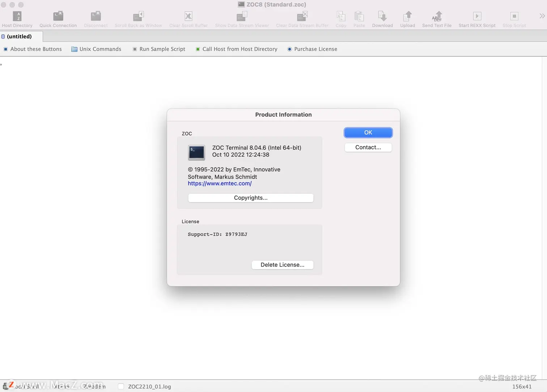This screenshot has height=392, width=547.
Task: Click the Contact... button
Action: 368,147
